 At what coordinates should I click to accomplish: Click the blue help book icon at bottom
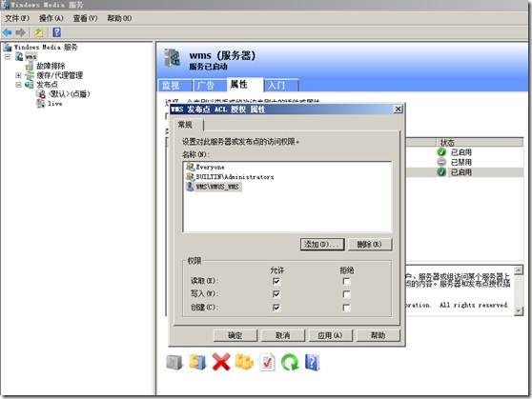coord(312,362)
